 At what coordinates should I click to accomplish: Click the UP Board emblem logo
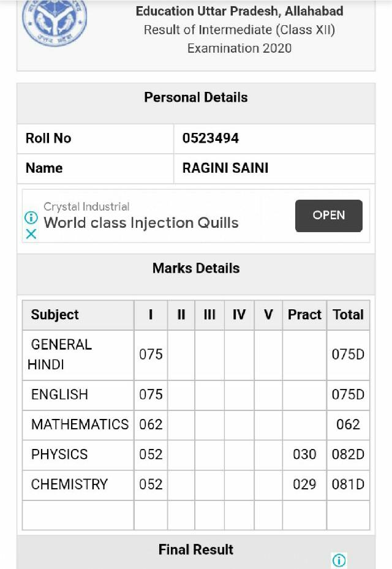[x=55, y=23]
